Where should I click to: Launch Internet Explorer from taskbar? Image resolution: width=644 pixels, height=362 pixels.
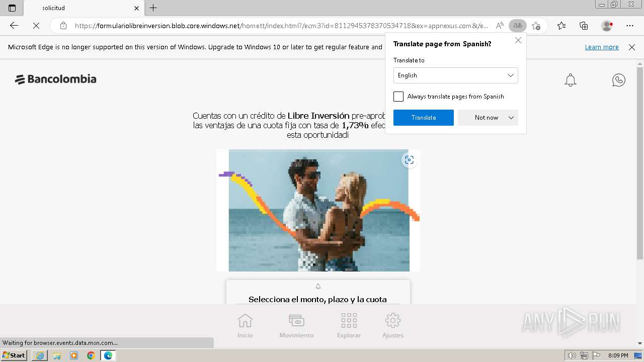tap(40, 355)
